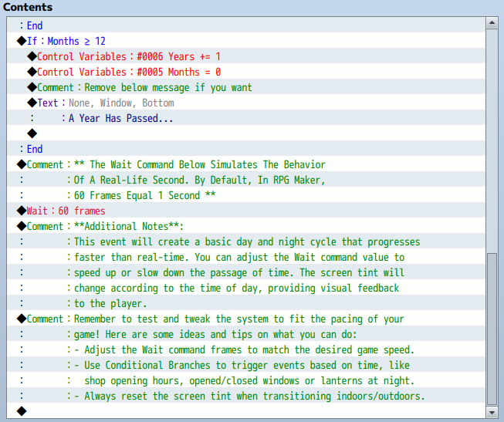
Task: Select line 'Of A Real-Life Second. By Default, In RPG Maker,'
Action: (246, 180)
